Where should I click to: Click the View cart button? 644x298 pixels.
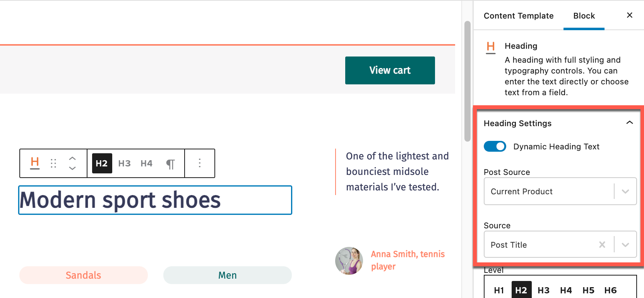(390, 70)
